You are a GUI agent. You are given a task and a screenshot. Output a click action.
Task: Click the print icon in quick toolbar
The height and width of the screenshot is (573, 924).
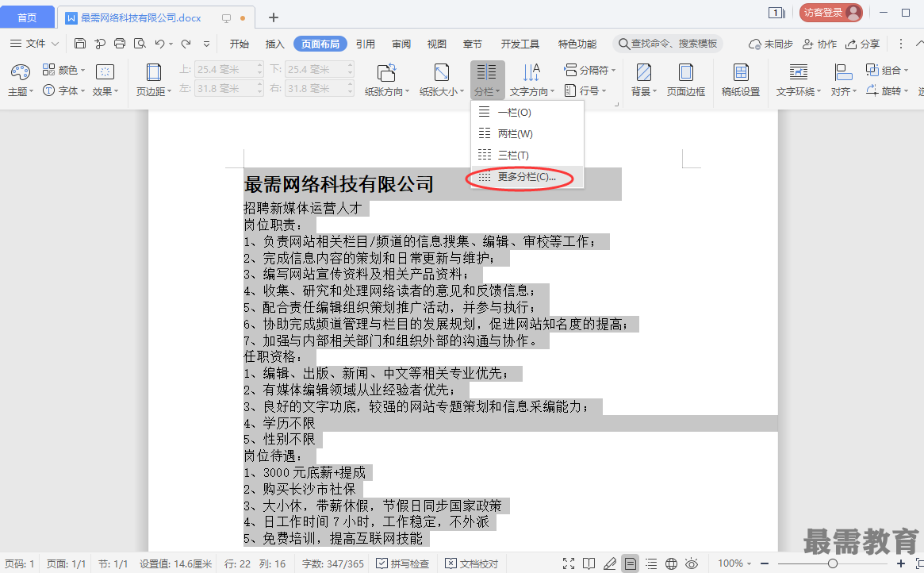pos(120,44)
